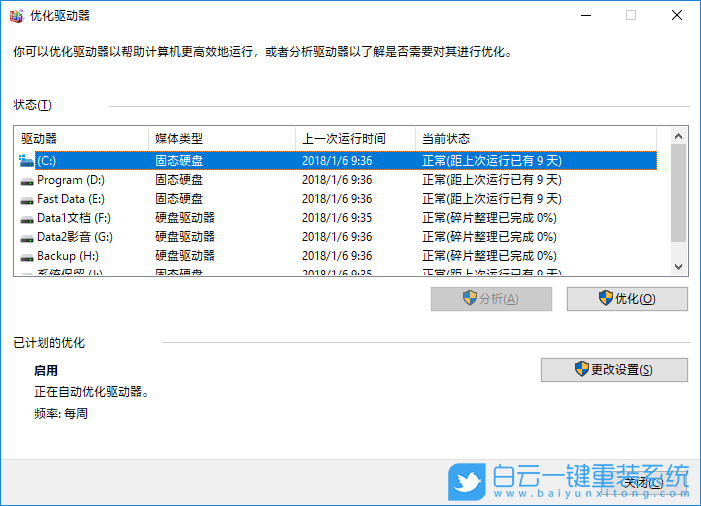Click 硬盘驱动器 media type in Backup (H:) row
This screenshot has height=506, width=701.
click(185, 256)
